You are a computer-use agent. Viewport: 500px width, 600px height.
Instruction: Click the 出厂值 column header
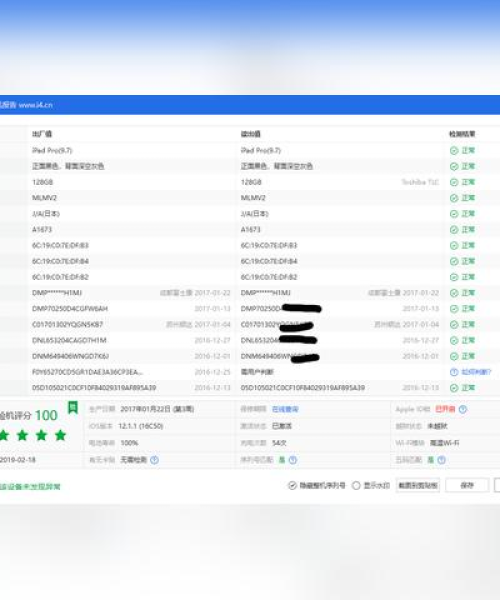tap(42, 134)
